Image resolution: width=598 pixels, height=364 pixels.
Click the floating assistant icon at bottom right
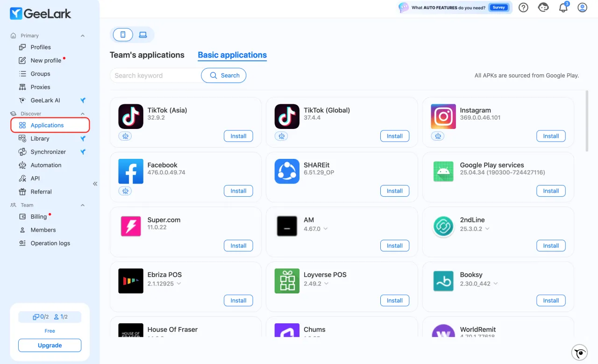coord(580,353)
